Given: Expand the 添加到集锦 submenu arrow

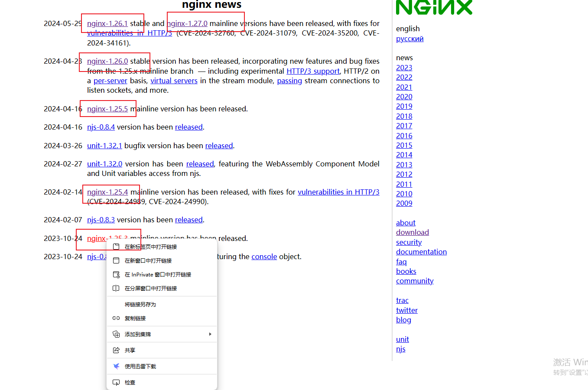Looking at the screenshot, I should coord(210,334).
